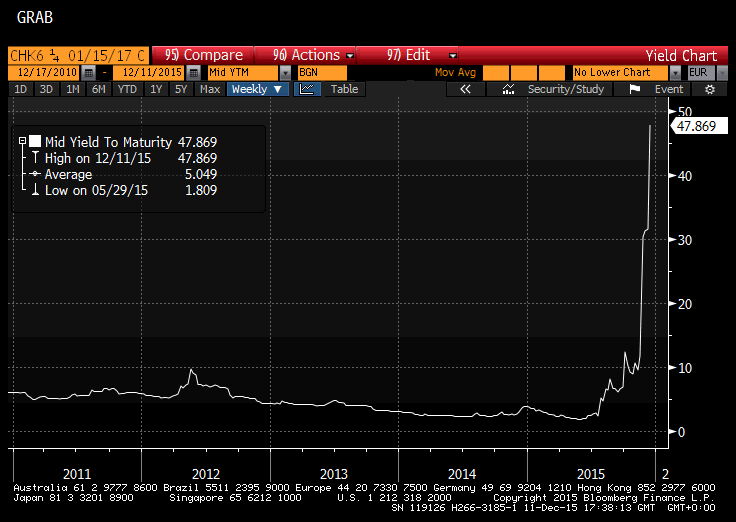Expand the No Lower Chart dropdown arrow
The width and height of the screenshot is (736, 522).
point(675,73)
